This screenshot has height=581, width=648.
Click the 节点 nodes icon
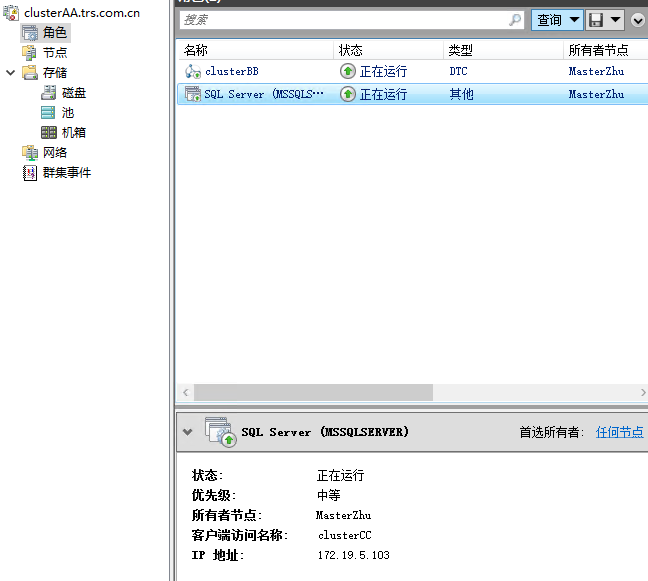29,53
